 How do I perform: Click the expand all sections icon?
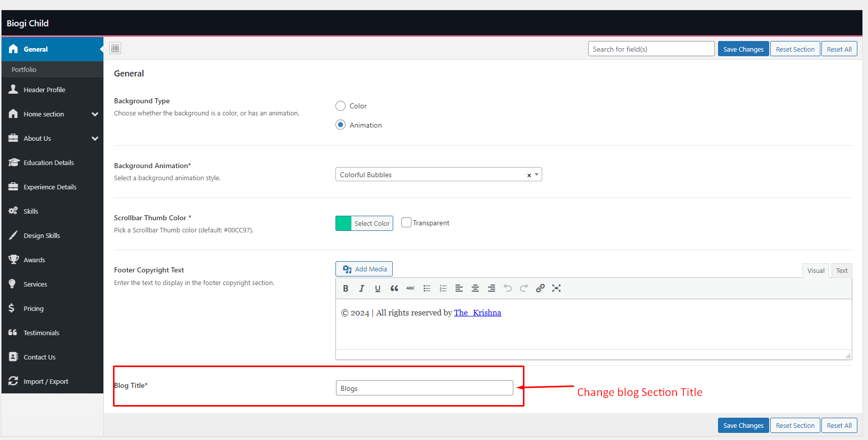point(116,48)
